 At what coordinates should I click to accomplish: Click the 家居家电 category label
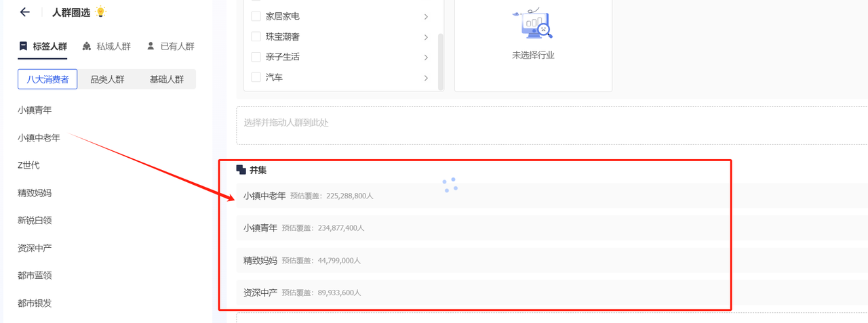tap(283, 16)
